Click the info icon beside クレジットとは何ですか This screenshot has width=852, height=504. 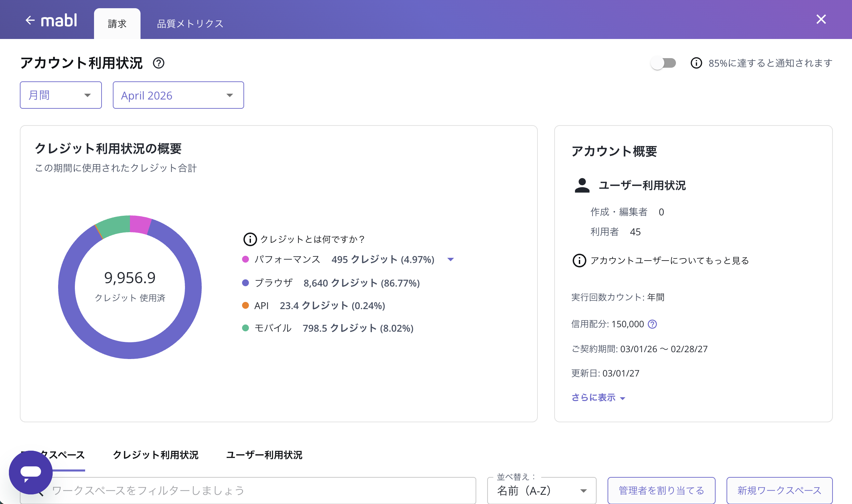tap(250, 239)
